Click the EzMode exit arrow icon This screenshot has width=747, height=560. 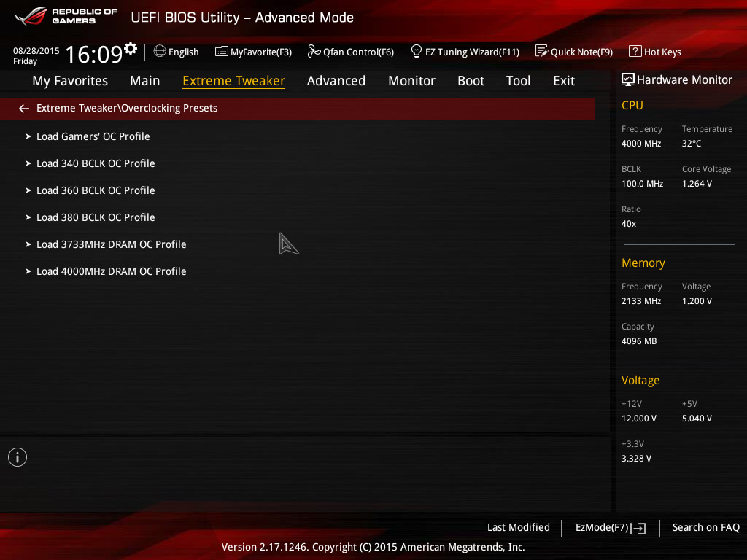(x=638, y=528)
